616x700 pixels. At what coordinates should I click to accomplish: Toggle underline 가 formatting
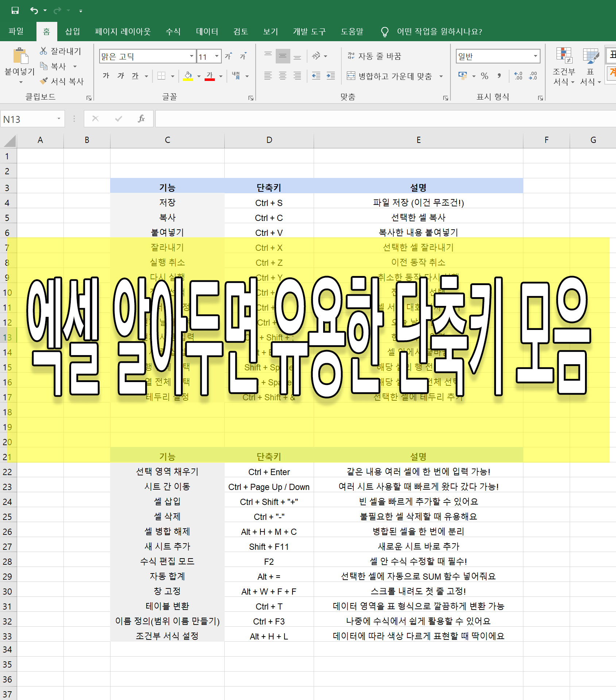pyautogui.click(x=135, y=76)
